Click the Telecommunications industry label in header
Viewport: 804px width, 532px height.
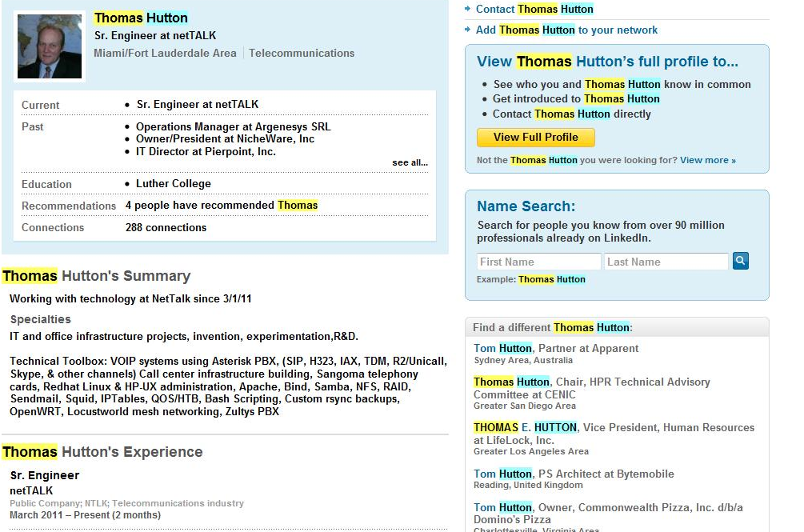click(302, 54)
